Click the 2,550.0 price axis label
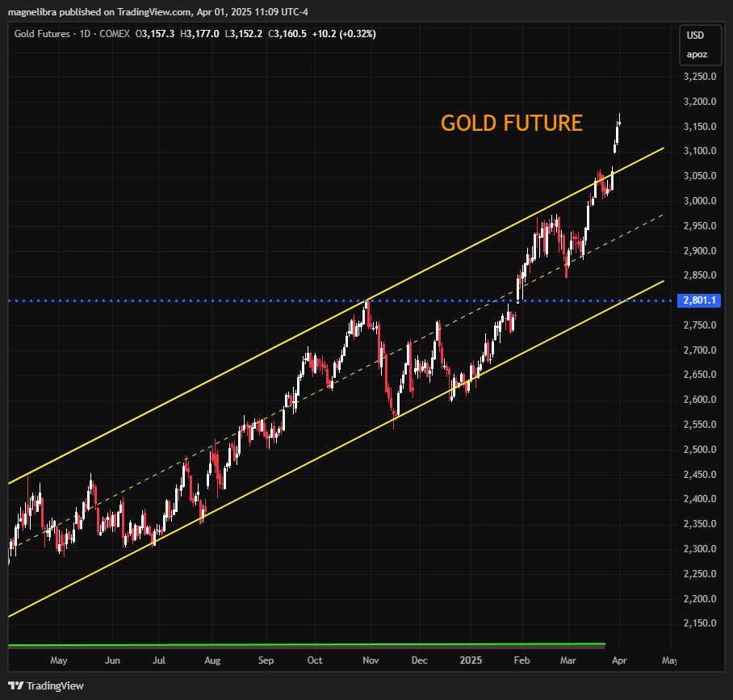 click(700, 425)
